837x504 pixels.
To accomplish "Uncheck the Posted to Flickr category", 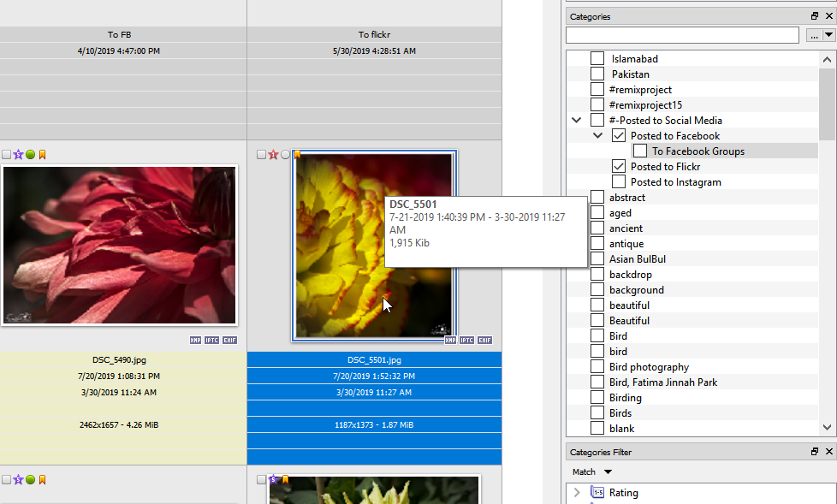I will [619, 167].
